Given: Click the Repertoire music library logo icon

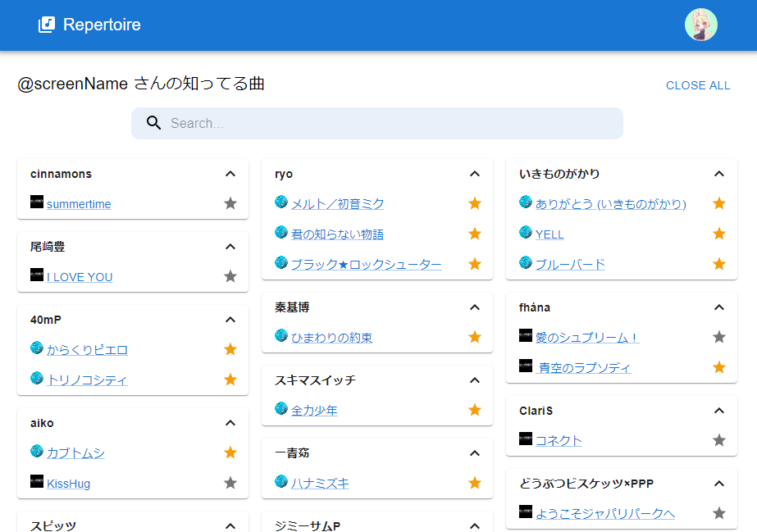Looking at the screenshot, I should tap(47, 25).
